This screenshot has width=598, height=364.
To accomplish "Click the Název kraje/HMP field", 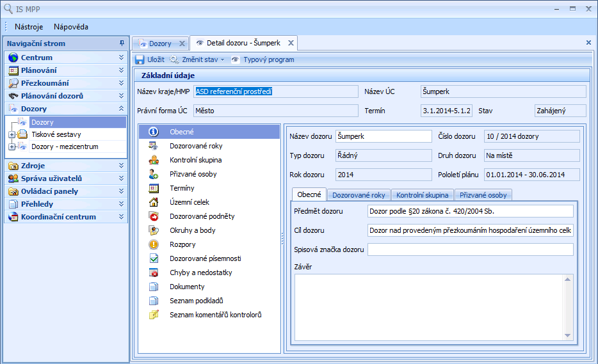I will coord(276,91).
